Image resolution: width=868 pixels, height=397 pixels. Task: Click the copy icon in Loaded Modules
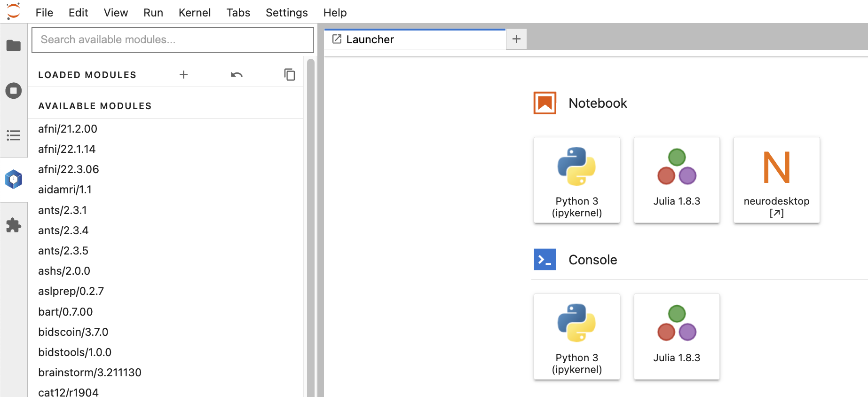tap(290, 75)
